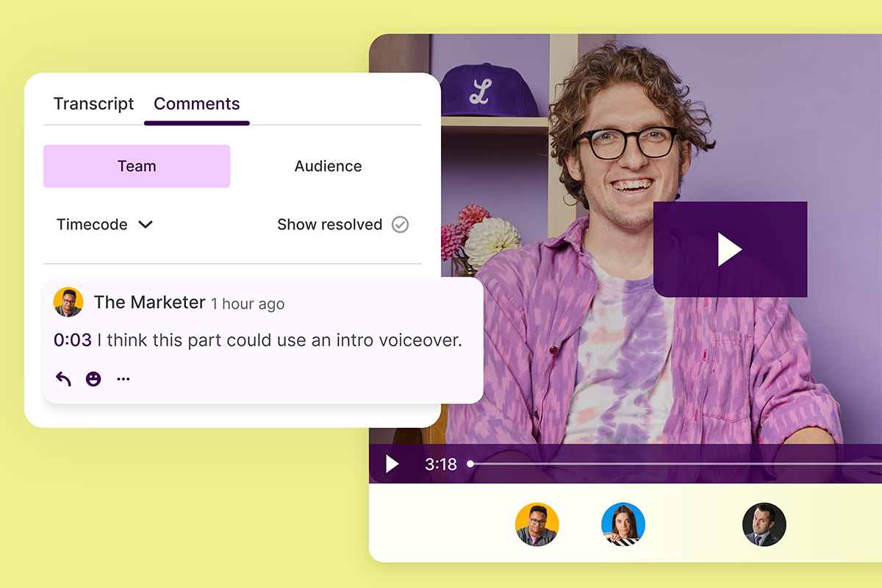Select the yellow-background avatar below video
Viewport: 882px width, 588px height.
[537, 525]
